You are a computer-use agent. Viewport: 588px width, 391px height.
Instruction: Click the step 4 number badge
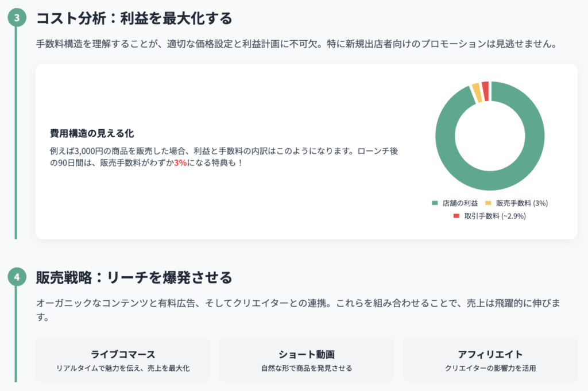point(17,277)
